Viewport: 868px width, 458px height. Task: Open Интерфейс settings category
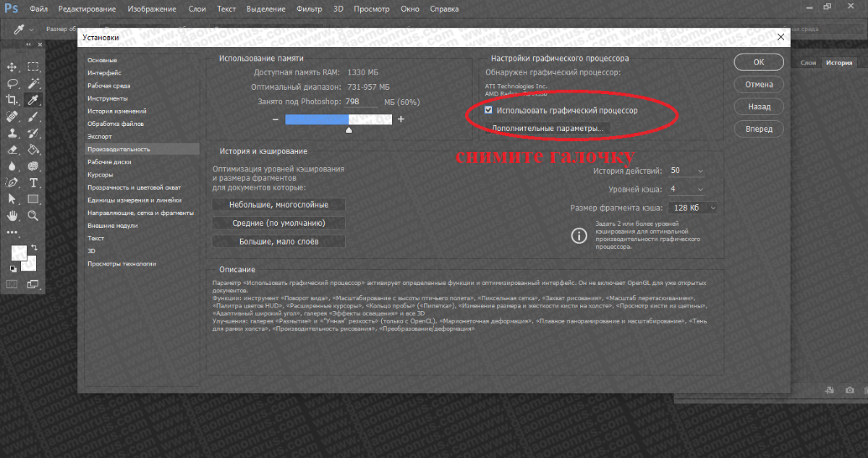(x=104, y=72)
